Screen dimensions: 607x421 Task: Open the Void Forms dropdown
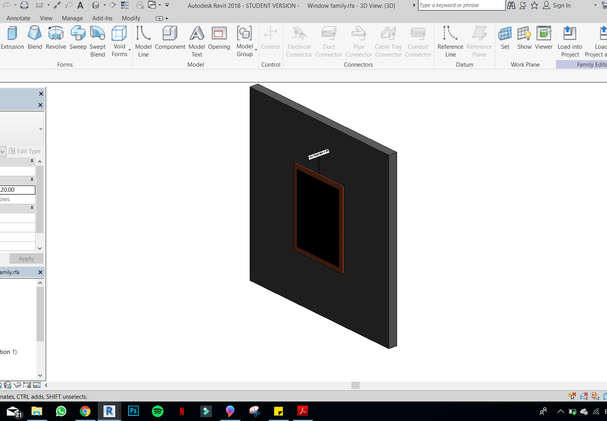point(120,41)
